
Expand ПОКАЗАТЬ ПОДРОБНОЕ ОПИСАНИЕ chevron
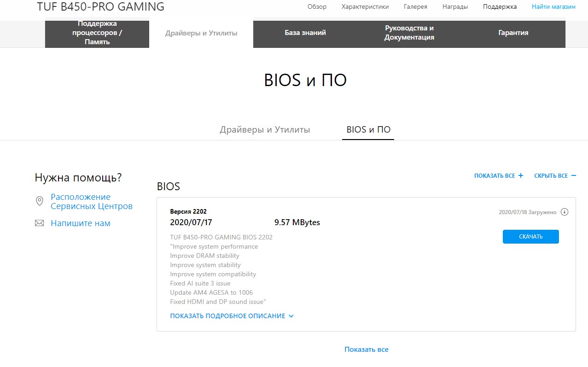tap(291, 316)
